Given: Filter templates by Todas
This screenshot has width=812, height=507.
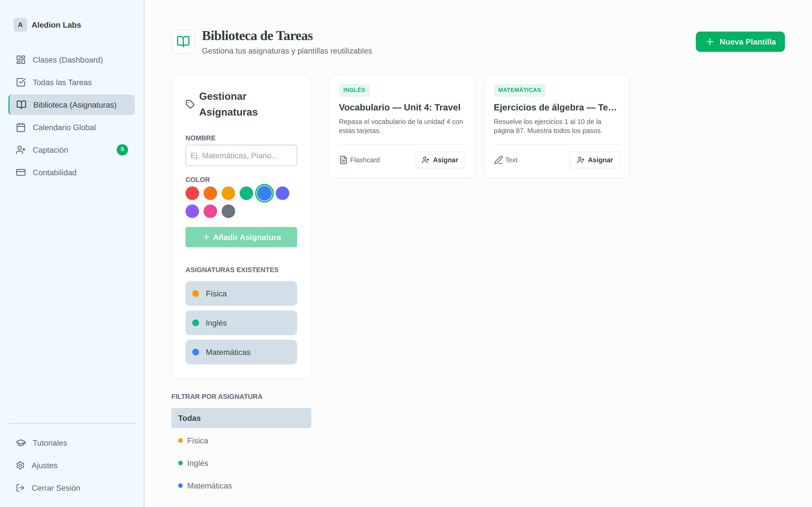Looking at the screenshot, I should (241, 418).
